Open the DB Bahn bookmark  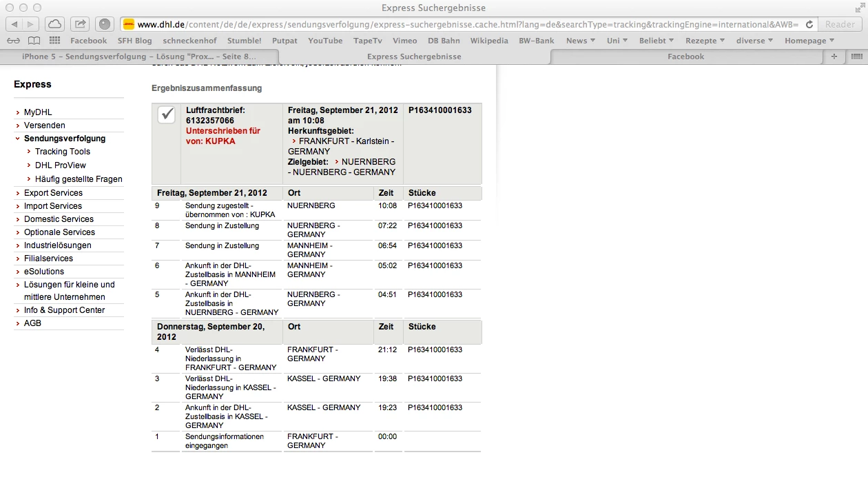444,41
